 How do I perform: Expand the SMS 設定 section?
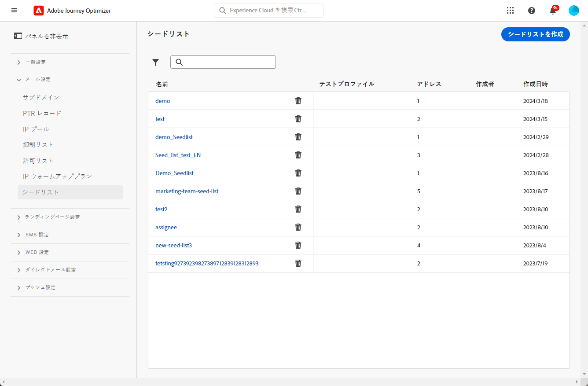(x=37, y=235)
